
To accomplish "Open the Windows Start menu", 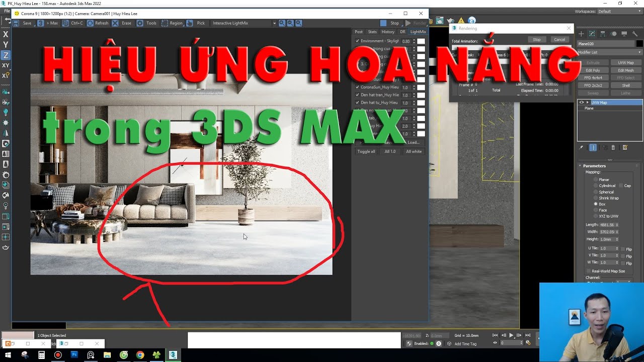I will tap(8, 355).
